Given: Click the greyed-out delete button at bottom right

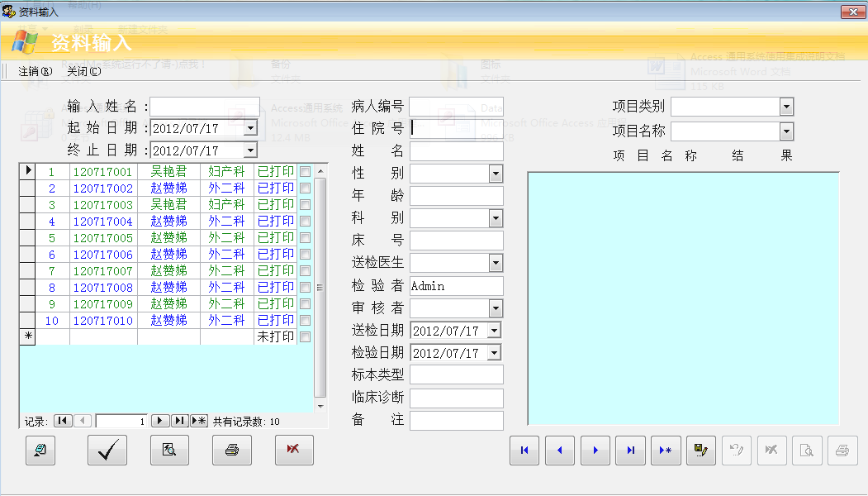Looking at the screenshot, I should (x=771, y=451).
